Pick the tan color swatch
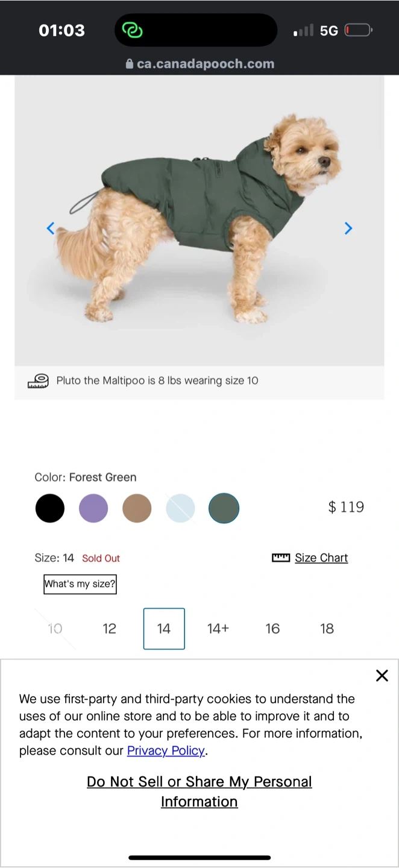The image size is (399, 868). tap(137, 508)
